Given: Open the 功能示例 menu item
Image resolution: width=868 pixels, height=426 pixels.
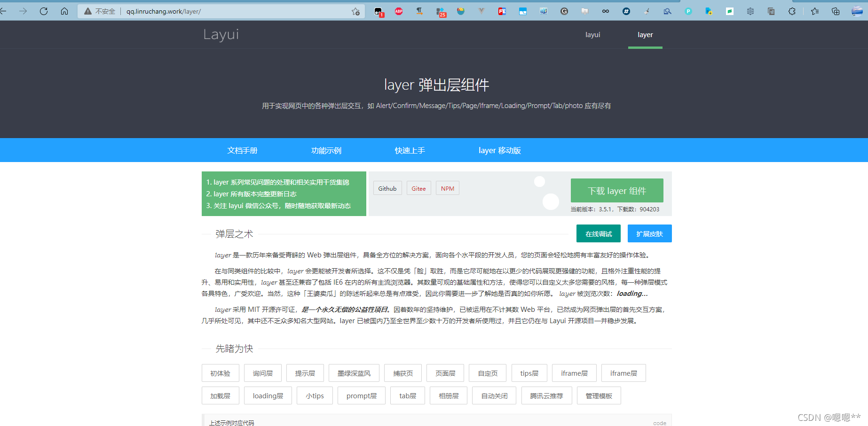Looking at the screenshot, I should [326, 150].
